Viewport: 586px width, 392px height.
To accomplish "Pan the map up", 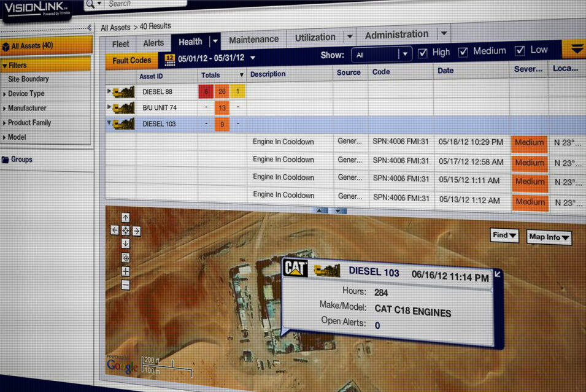I will (x=126, y=218).
